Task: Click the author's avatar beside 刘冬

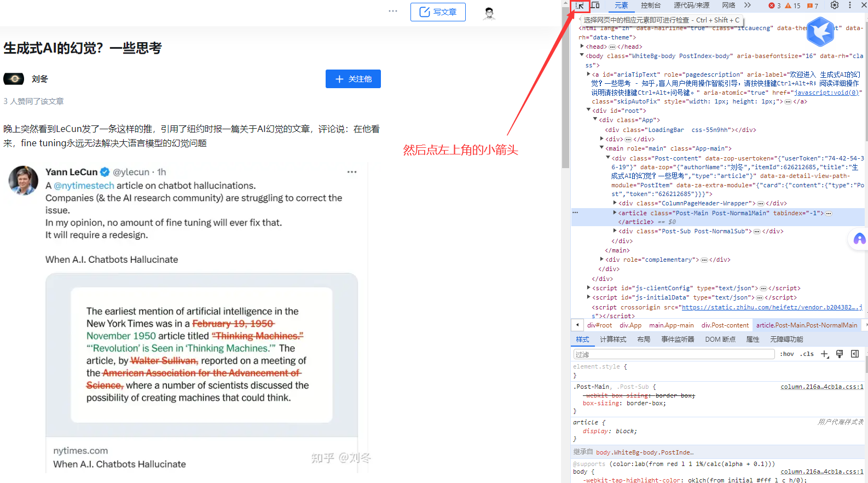Action: [x=14, y=79]
